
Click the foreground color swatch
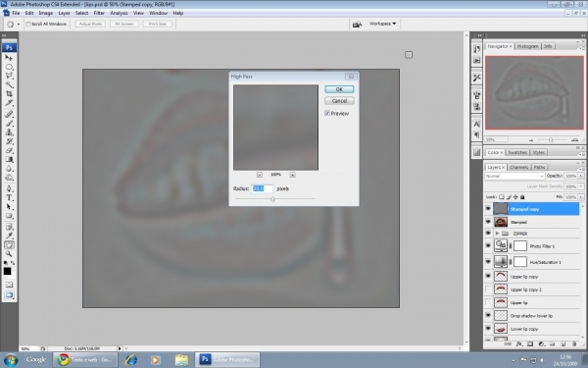(7, 271)
